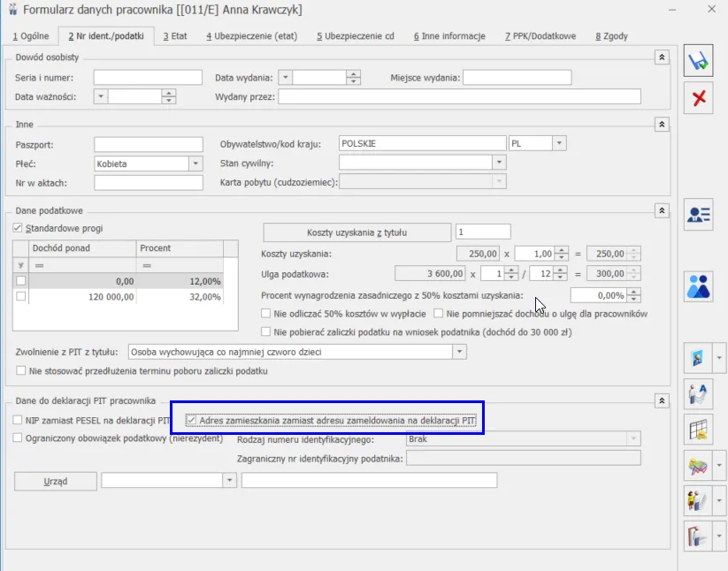The width and height of the screenshot is (728, 571).
Task: Click the blue people group icon
Action: point(699,285)
